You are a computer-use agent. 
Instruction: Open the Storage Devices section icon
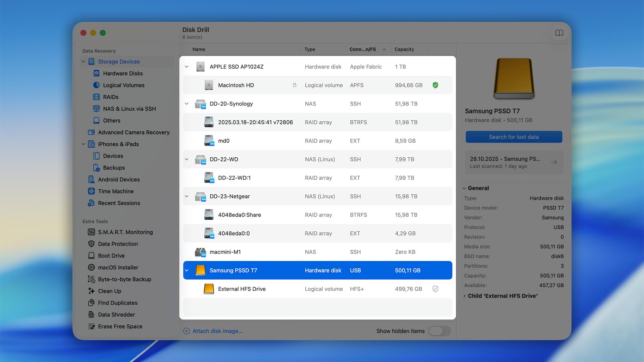92,61
